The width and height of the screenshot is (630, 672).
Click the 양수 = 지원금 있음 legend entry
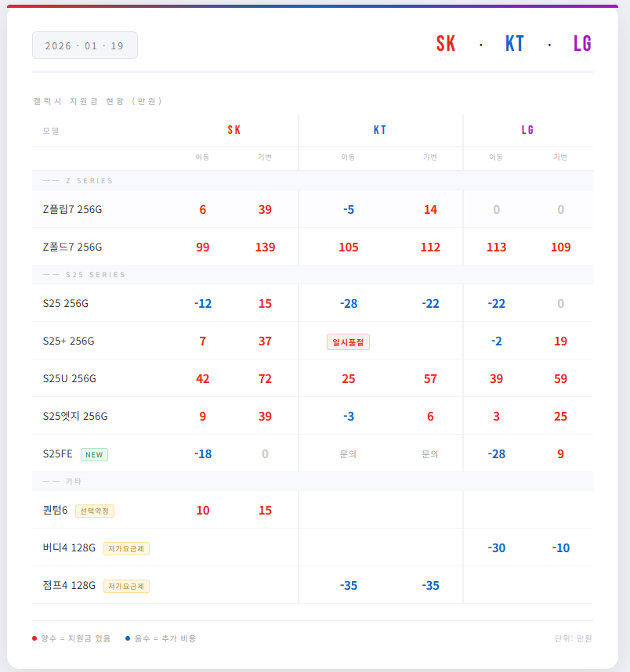(x=71, y=638)
